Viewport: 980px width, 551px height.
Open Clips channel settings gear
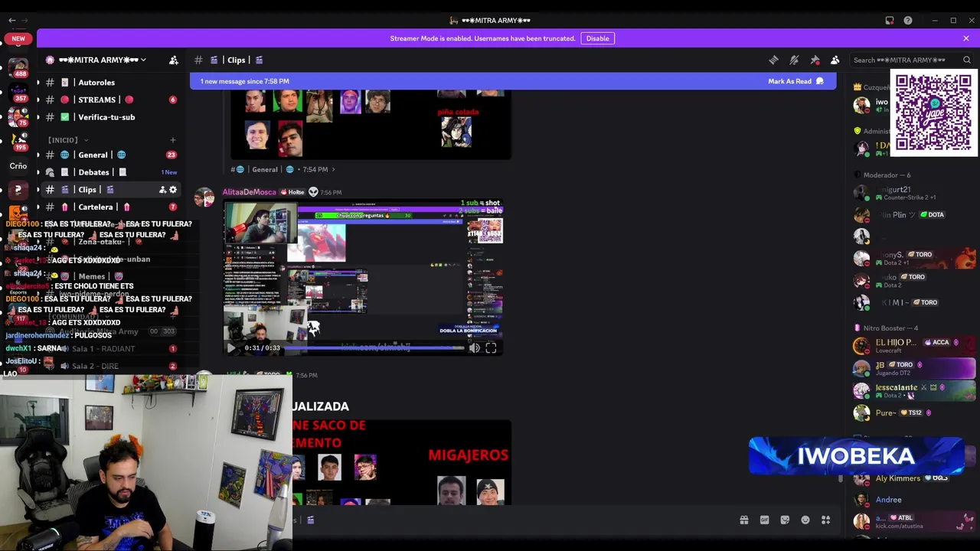coord(173,190)
